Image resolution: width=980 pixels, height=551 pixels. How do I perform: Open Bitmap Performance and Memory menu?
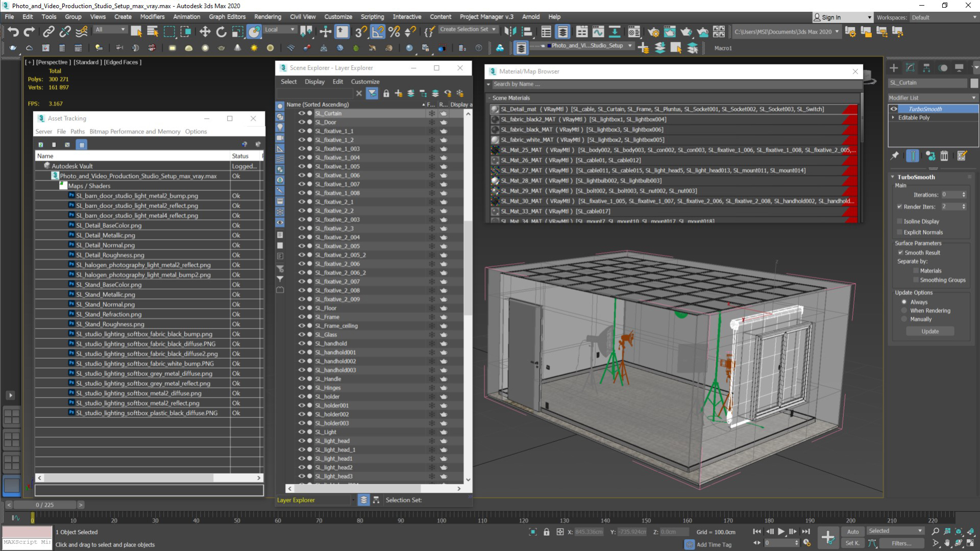(135, 132)
